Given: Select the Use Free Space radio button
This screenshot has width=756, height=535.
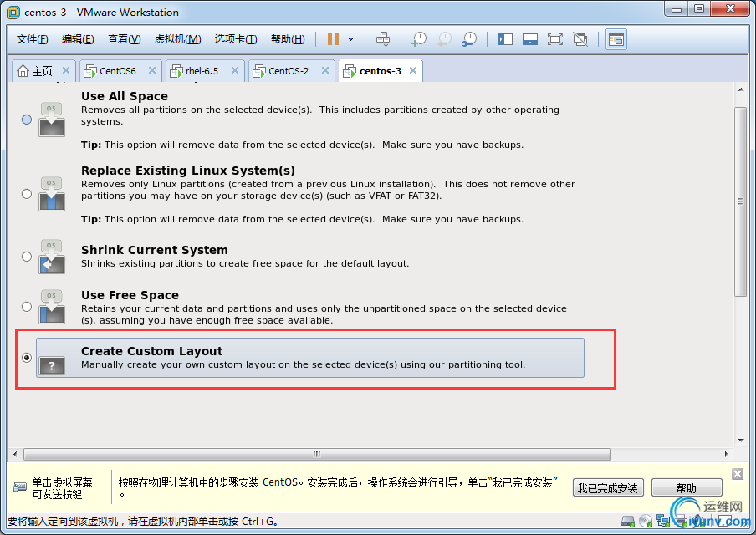Looking at the screenshot, I should click(x=27, y=307).
